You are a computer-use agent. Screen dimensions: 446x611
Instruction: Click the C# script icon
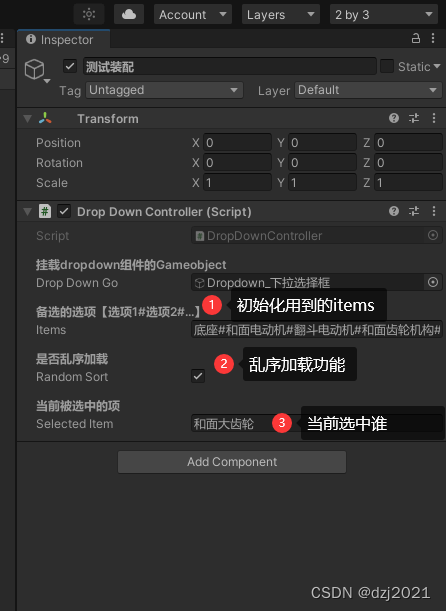click(x=45, y=211)
